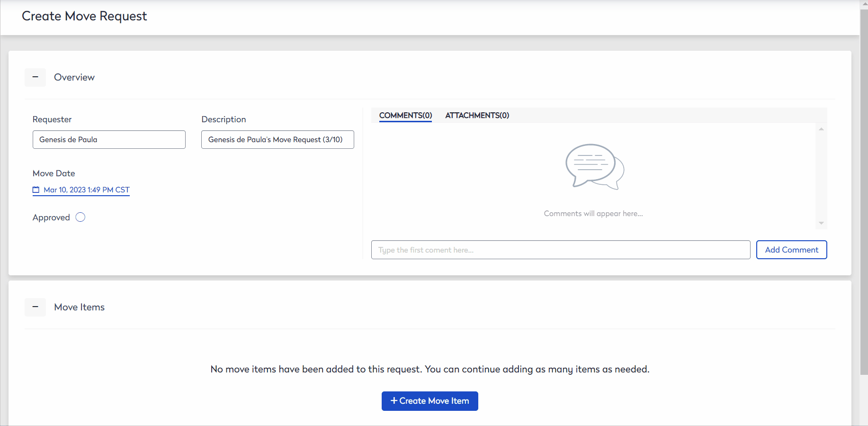Click the Description label
The image size is (868, 426).
click(x=224, y=119)
